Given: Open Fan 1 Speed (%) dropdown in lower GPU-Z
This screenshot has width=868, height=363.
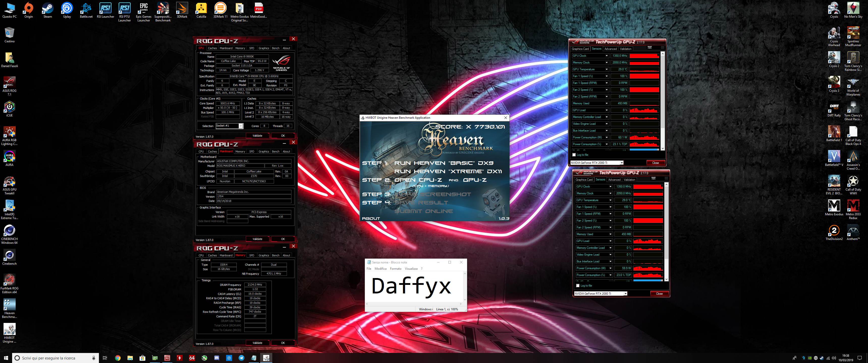Looking at the screenshot, I should (611, 207).
